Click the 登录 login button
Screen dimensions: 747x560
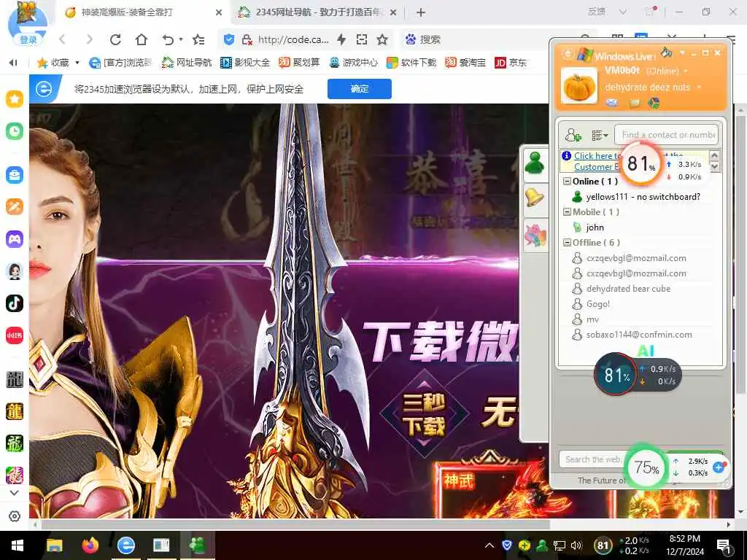(28, 39)
